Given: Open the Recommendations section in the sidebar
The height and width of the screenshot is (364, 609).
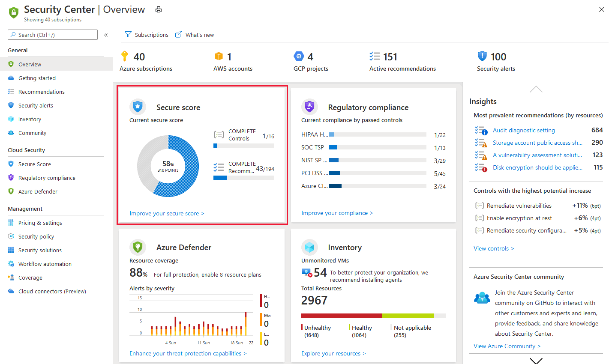Looking at the screenshot, I should coord(41,92).
